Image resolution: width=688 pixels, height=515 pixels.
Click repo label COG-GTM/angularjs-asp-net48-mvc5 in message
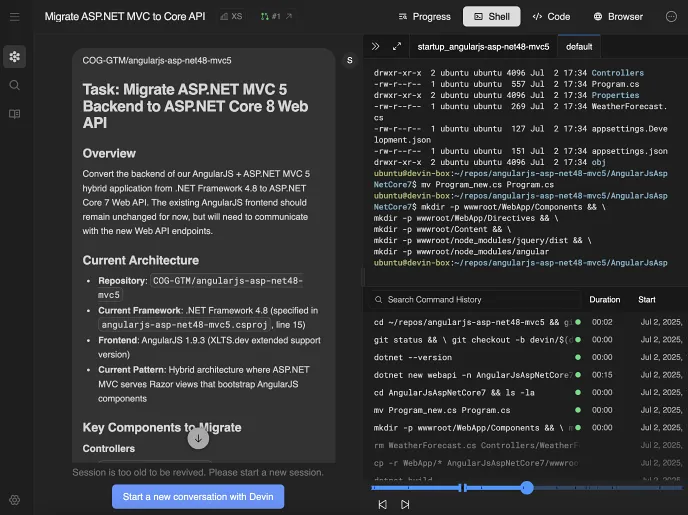pyautogui.click(x=157, y=61)
